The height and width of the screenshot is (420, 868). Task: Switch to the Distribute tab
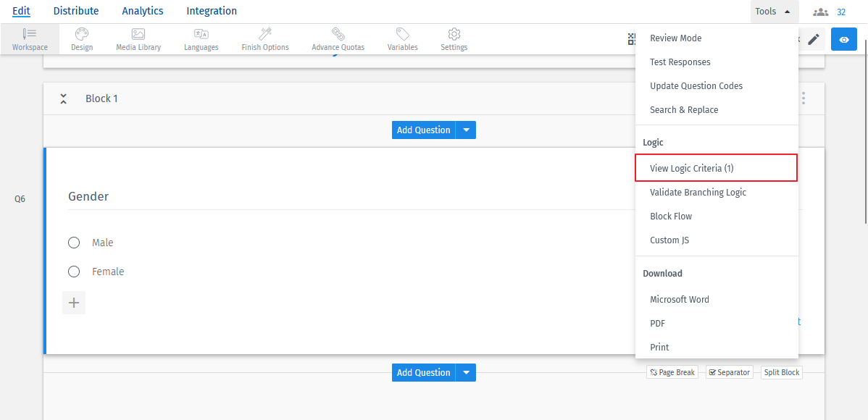(x=76, y=11)
